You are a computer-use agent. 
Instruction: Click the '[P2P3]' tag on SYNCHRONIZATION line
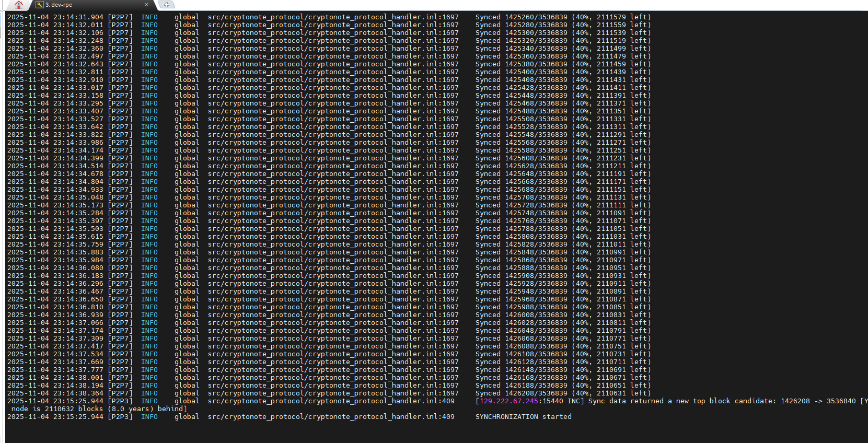120,417
